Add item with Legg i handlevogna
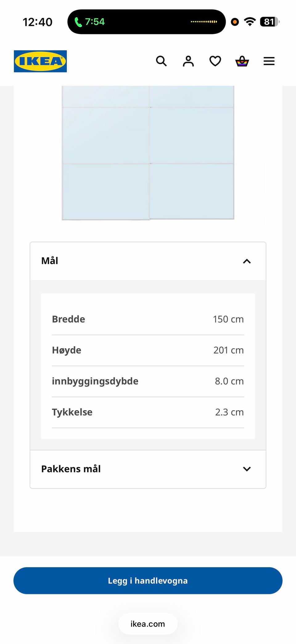296x644 pixels. [148, 581]
